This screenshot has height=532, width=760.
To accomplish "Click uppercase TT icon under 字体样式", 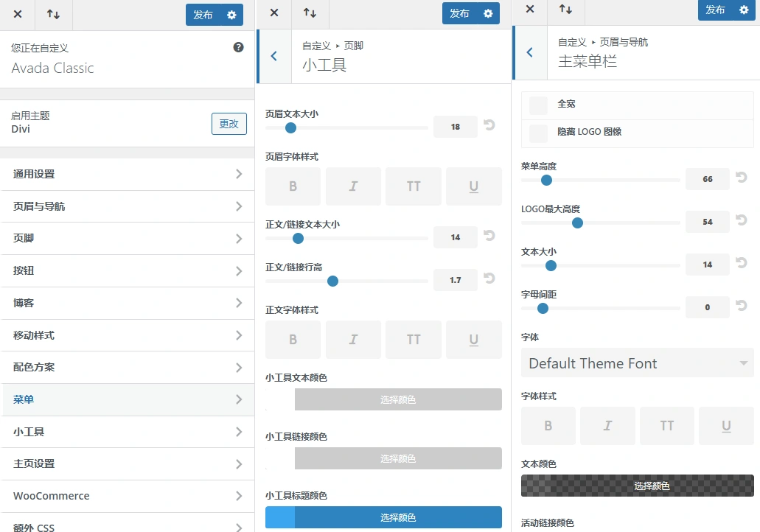I will (666, 426).
